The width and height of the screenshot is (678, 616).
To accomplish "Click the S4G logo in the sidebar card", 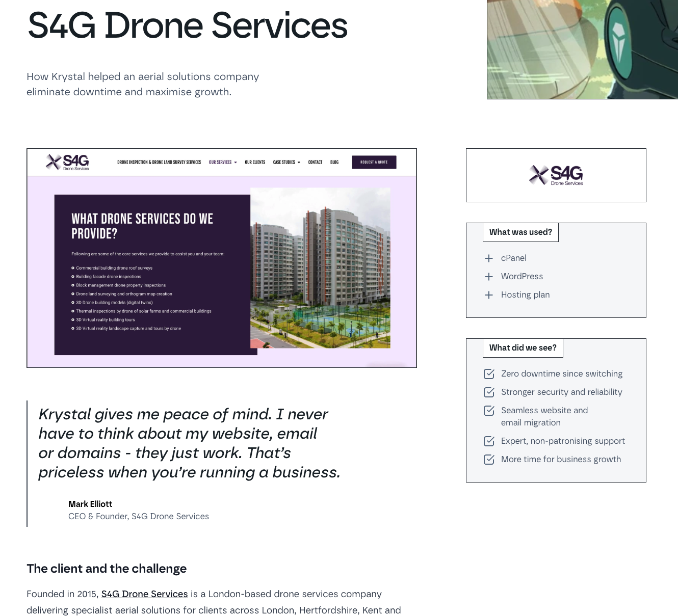I will click(556, 175).
